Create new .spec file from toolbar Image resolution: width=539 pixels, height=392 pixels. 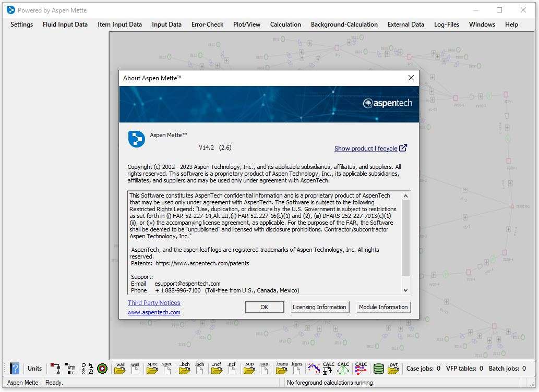click(167, 369)
